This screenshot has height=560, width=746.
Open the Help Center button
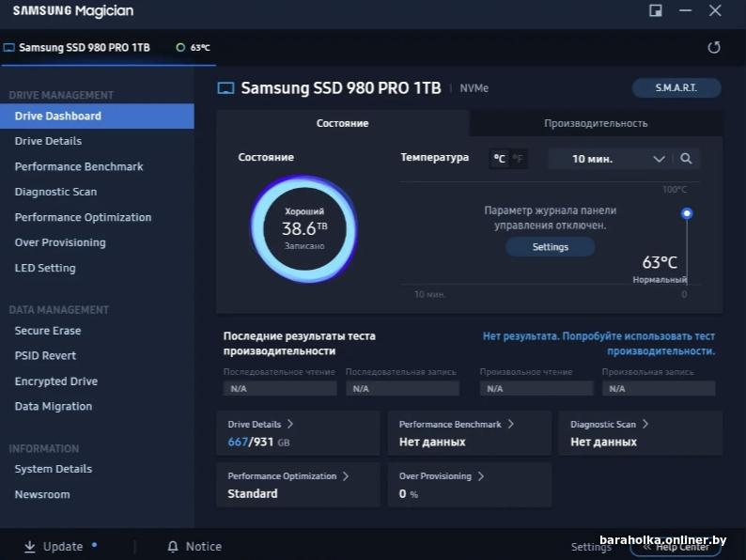coord(676,547)
